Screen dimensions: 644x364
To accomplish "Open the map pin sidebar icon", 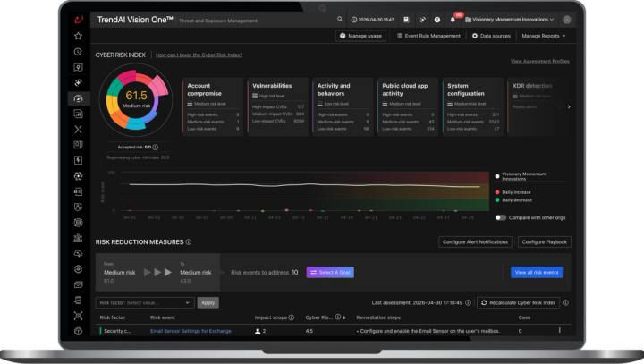I will point(78,67).
